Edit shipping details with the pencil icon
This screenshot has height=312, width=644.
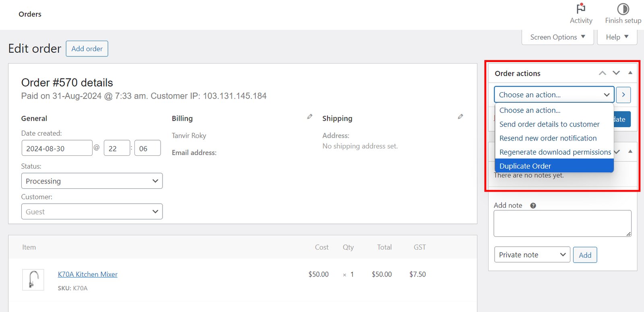[460, 116]
